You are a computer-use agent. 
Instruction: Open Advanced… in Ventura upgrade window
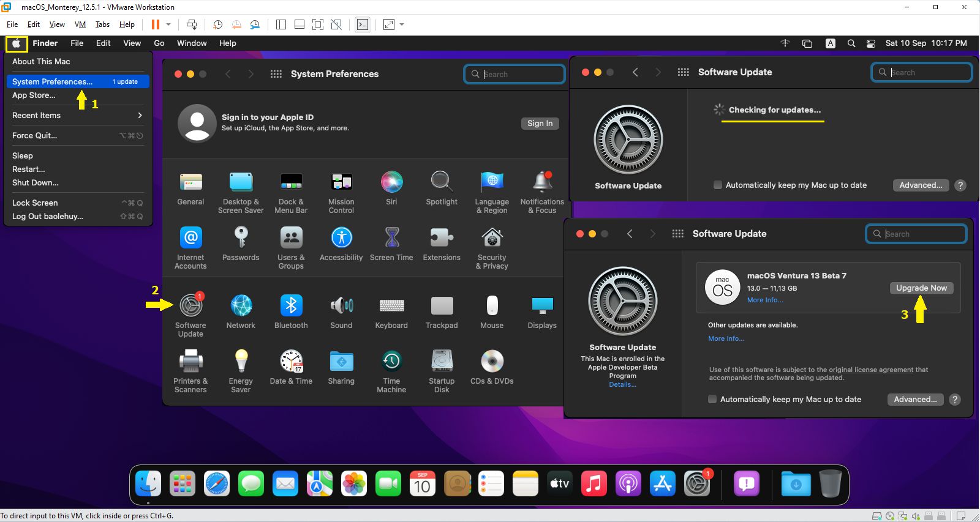(x=915, y=399)
